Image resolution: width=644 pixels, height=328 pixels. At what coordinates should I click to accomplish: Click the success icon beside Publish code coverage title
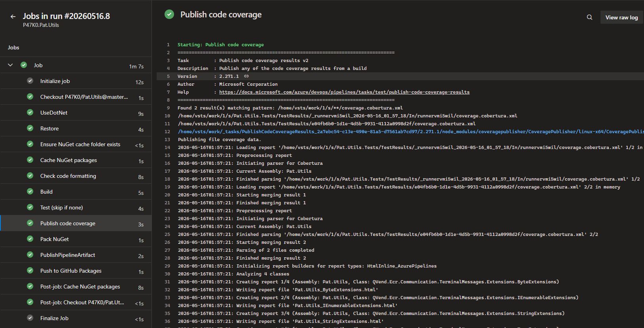(x=169, y=15)
